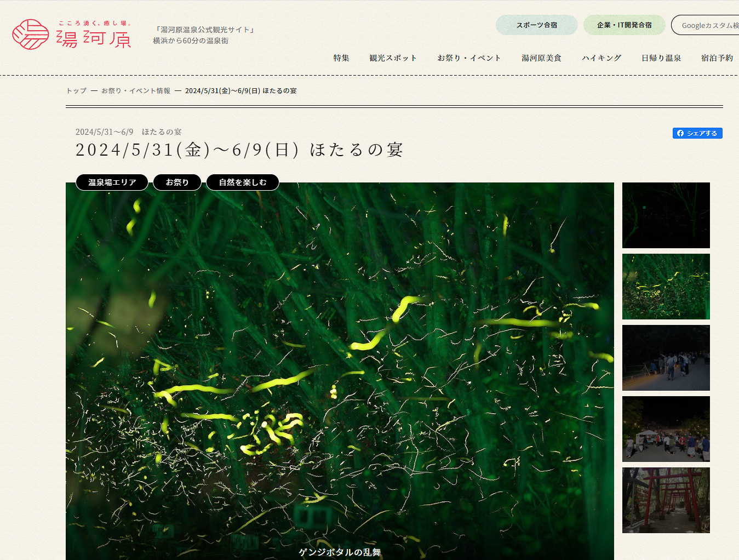Image resolution: width=739 pixels, height=560 pixels.
Task: Share page via Facebook シェアする button
Action: coord(697,133)
